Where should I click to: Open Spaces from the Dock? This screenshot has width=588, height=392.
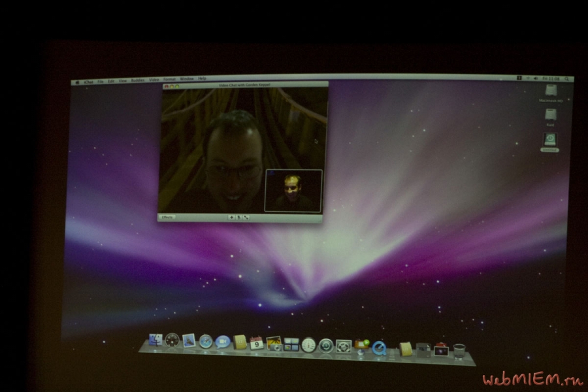click(291, 344)
